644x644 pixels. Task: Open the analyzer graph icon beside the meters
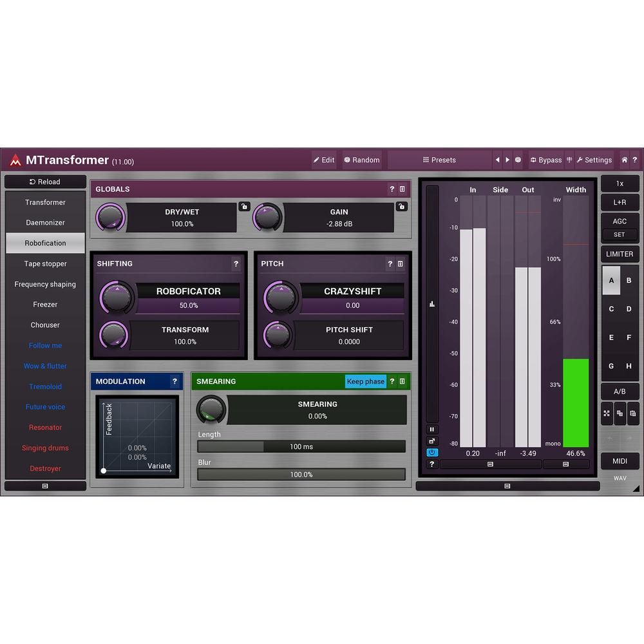(x=431, y=303)
